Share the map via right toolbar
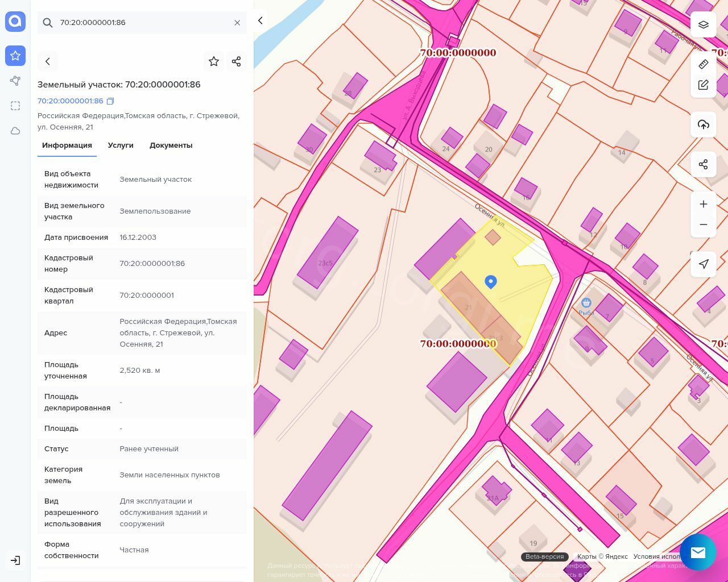 click(x=704, y=164)
